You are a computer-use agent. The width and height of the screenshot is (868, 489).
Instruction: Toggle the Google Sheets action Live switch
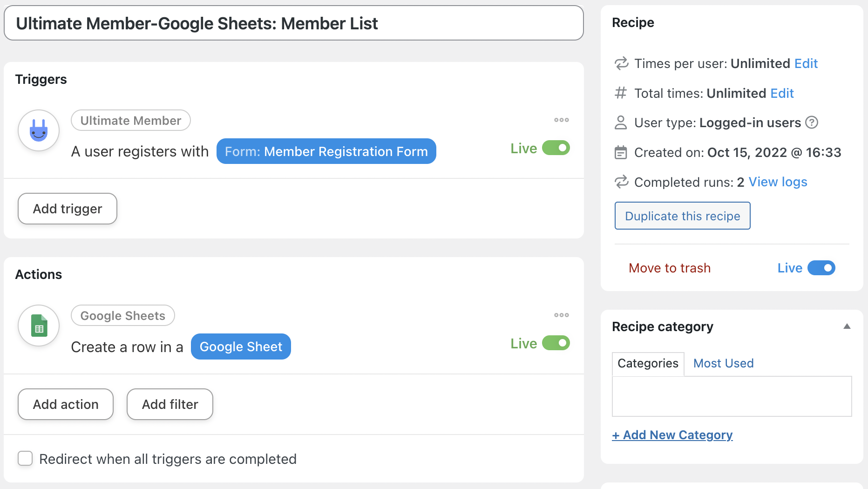point(556,343)
